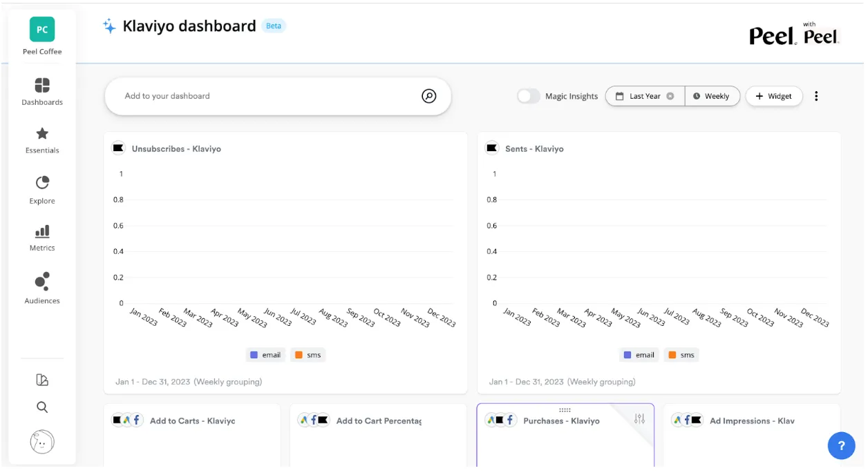Open the Weekly grouping dropdown

click(x=712, y=96)
